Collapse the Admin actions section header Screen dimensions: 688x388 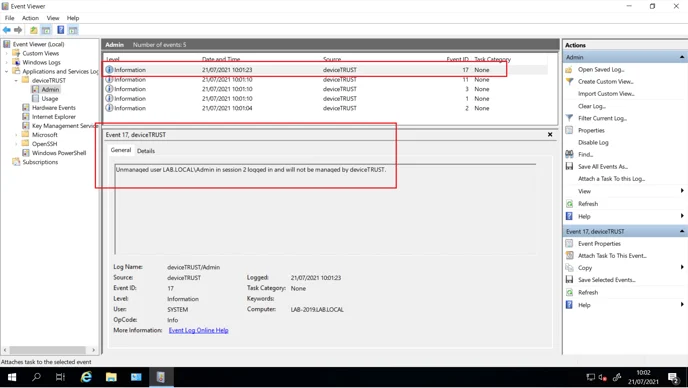coord(681,57)
